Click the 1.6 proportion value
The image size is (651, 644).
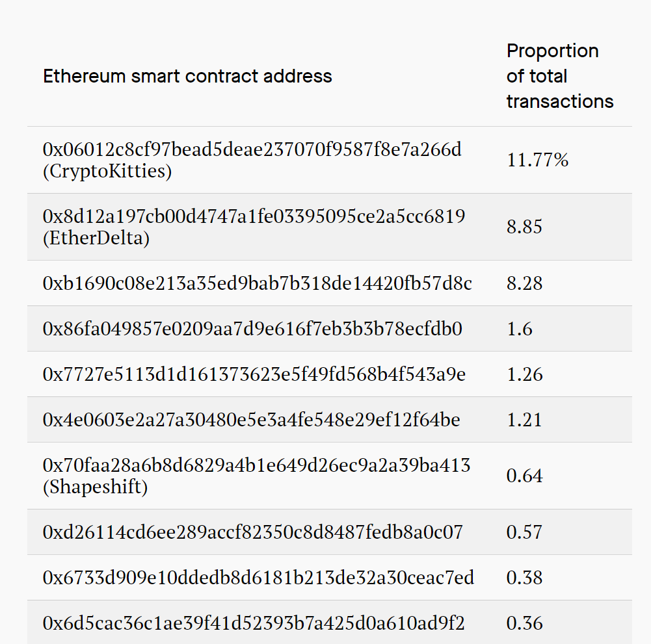click(520, 329)
